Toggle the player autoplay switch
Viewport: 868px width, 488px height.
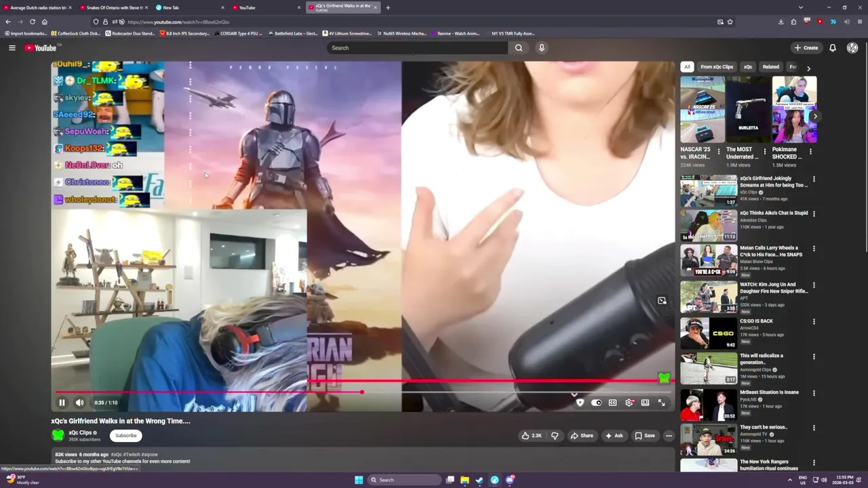(x=596, y=403)
